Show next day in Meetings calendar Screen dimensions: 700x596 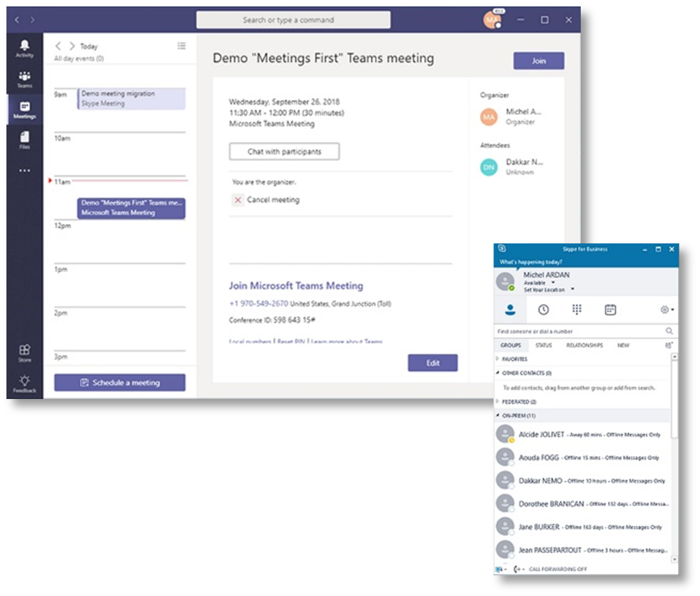pos(71,46)
